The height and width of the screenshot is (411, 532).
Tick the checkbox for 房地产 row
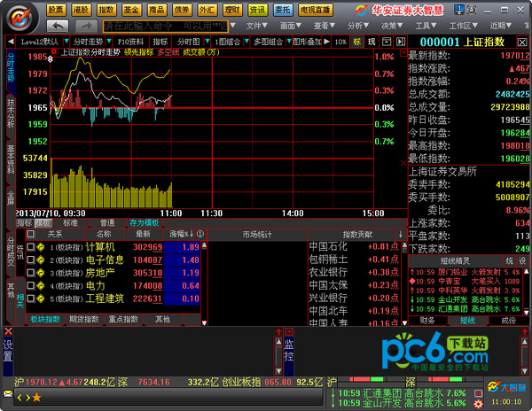point(30,273)
